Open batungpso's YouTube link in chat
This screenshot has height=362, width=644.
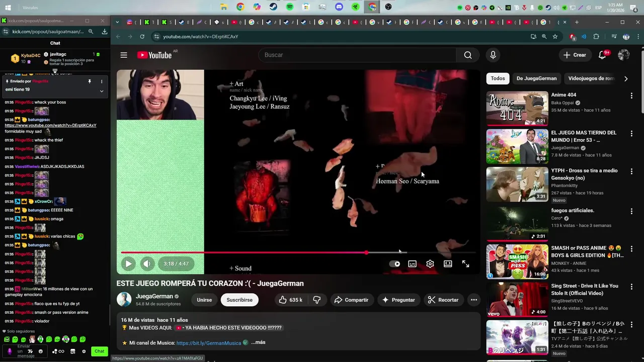coord(50,125)
